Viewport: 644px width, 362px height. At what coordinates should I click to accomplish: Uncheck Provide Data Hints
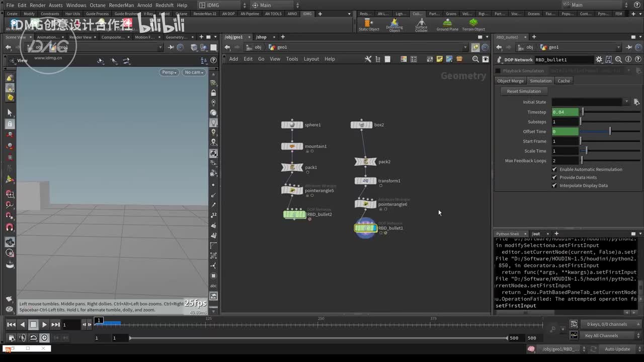point(554,177)
